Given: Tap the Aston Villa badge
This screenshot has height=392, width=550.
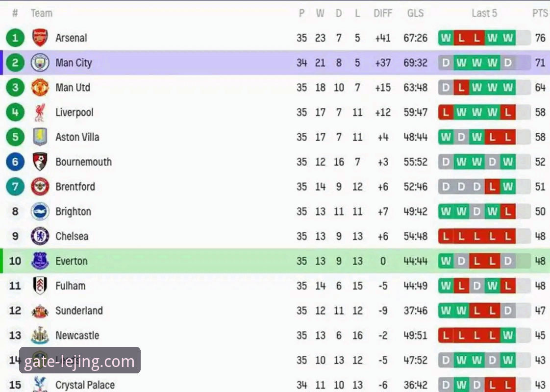Looking at the screenshot, I should tap(40, 137).
